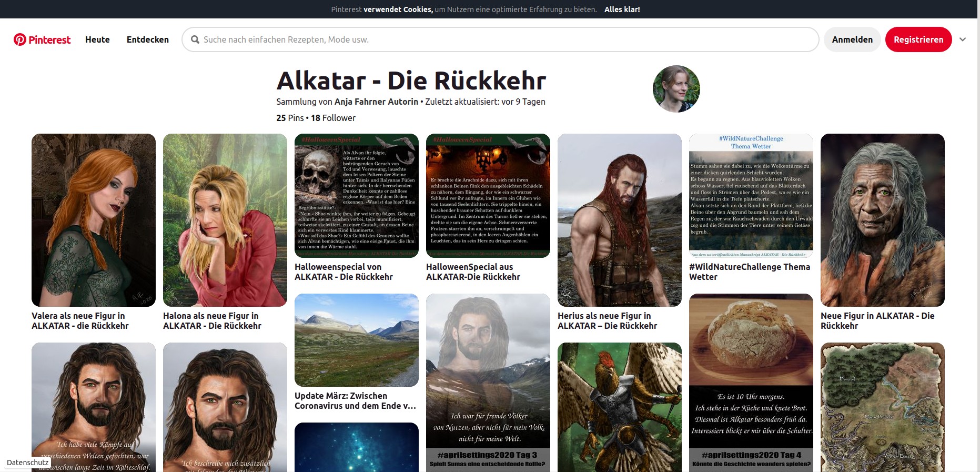980x472 pixels.
Task: Open the Herius muscular warrior pin
Action: coord(620,220)
